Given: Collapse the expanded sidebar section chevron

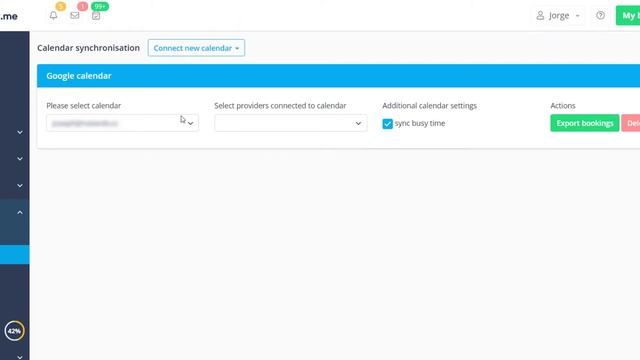Looking at the screenshot, I should point(20,212).
